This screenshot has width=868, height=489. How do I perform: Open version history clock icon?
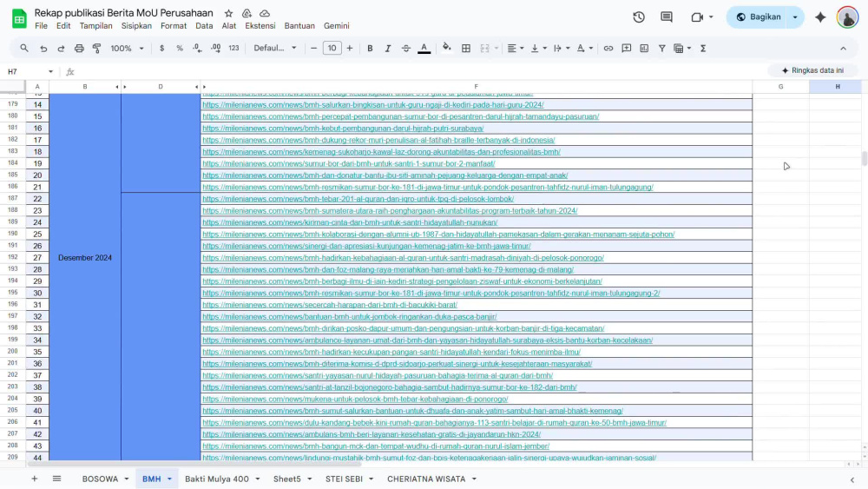(639, 17)
